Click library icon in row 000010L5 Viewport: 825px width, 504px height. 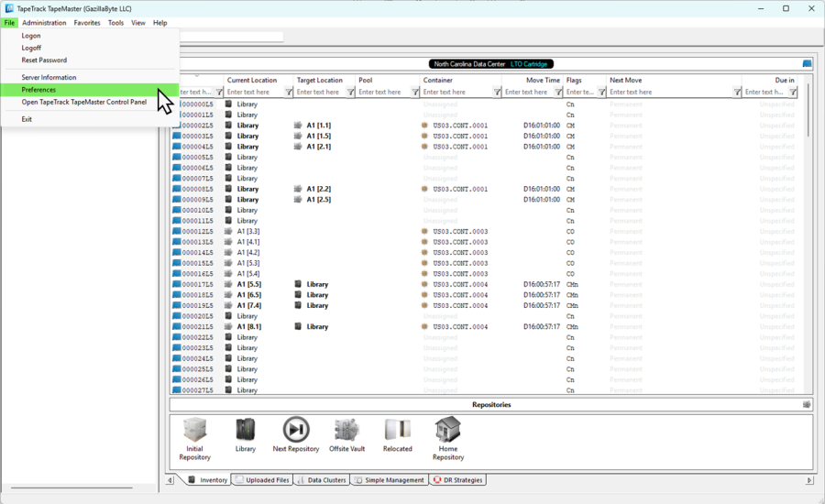[x=228, y=210]
